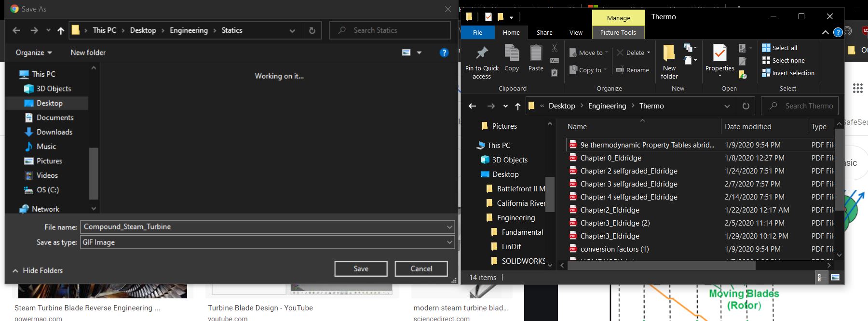Screen dimensions: 868x321
Task: Click the History icon in Open group
Action: [x=743, y=75]
